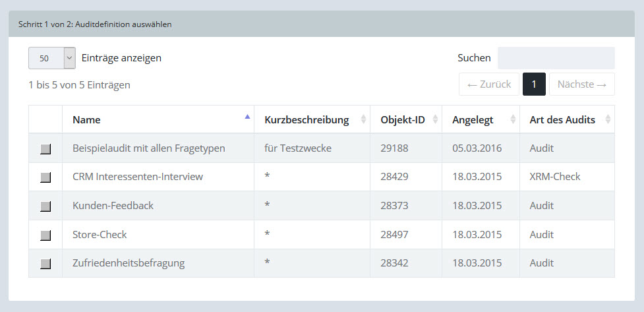Click sort icon beside Angelegt header
644x312 pixels.
tap(512, 120)
